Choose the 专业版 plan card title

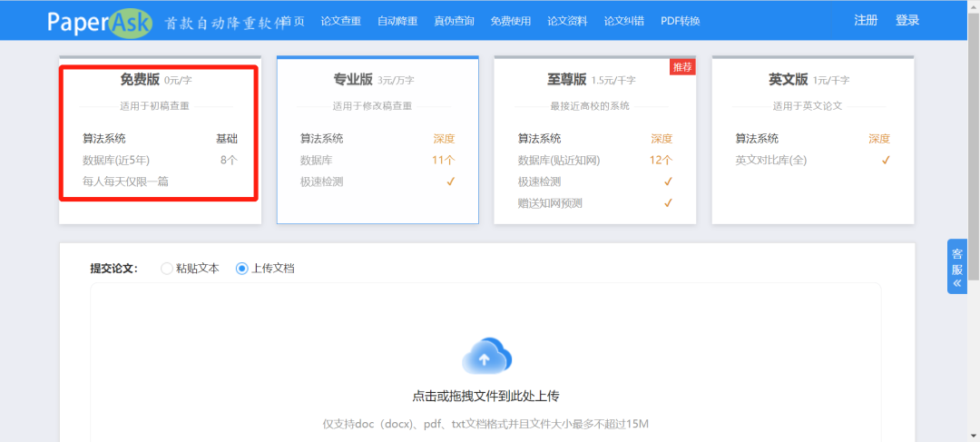[353, 79]
